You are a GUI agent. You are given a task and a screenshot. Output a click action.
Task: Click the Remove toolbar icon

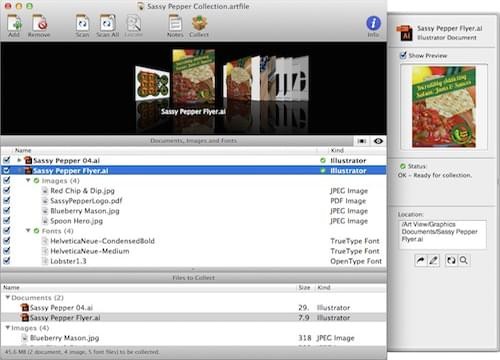(40, 23)
